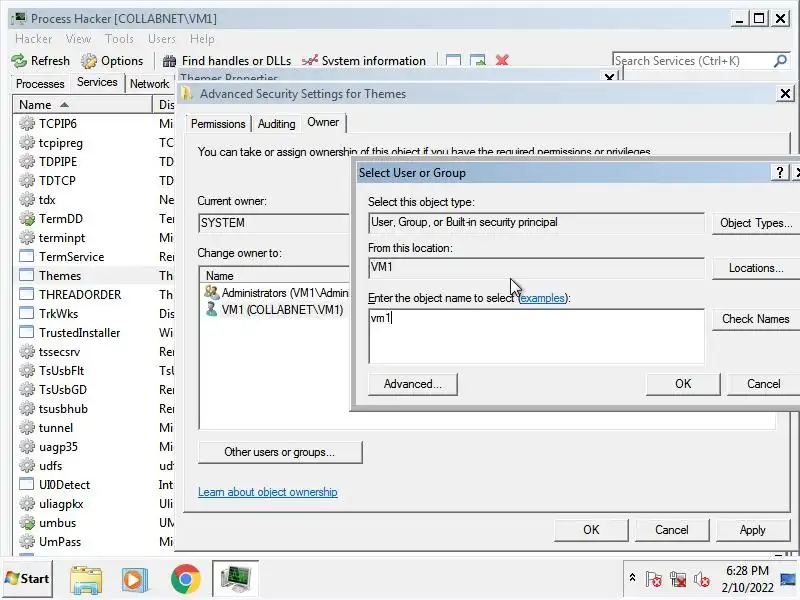Screen dimensions: 800x600
Task: Open File Explorer from the taskbar
Action: click(86, 580)
